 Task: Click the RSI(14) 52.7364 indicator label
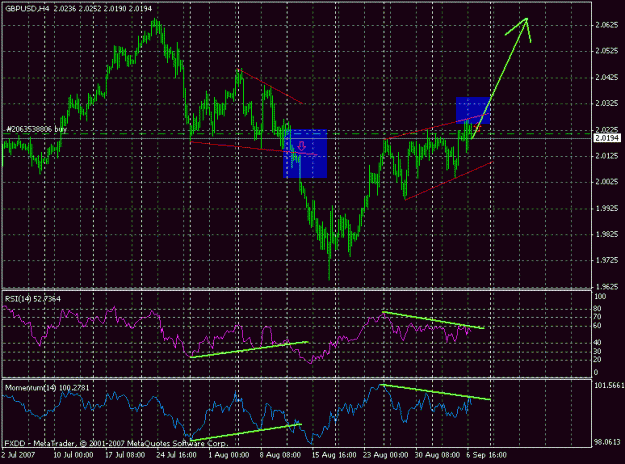click(x=33, y=299)
